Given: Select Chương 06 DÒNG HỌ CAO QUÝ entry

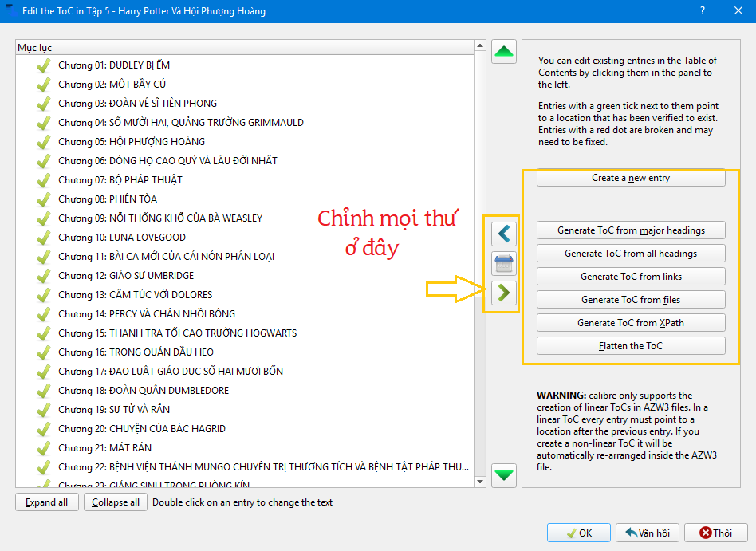Looking at the screenshot, I should [167, 161].
